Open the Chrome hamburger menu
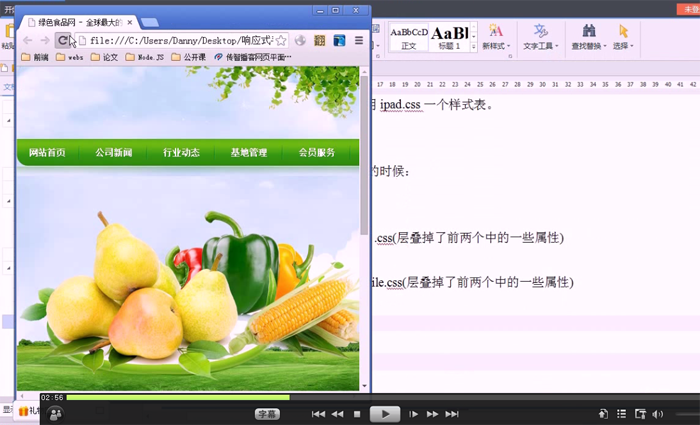The height and width of the screenshot is (425, 700). 358,41
